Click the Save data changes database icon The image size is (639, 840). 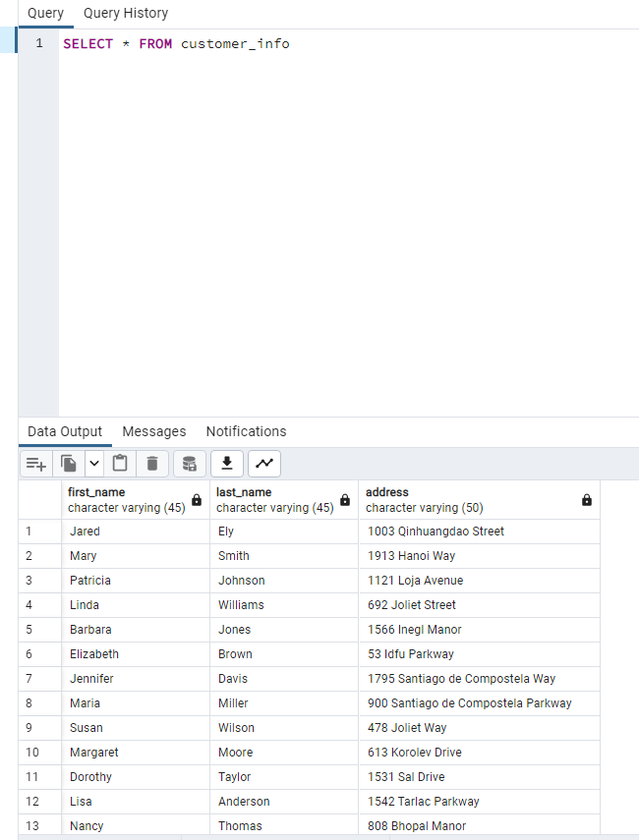click(x=189, y=464)
